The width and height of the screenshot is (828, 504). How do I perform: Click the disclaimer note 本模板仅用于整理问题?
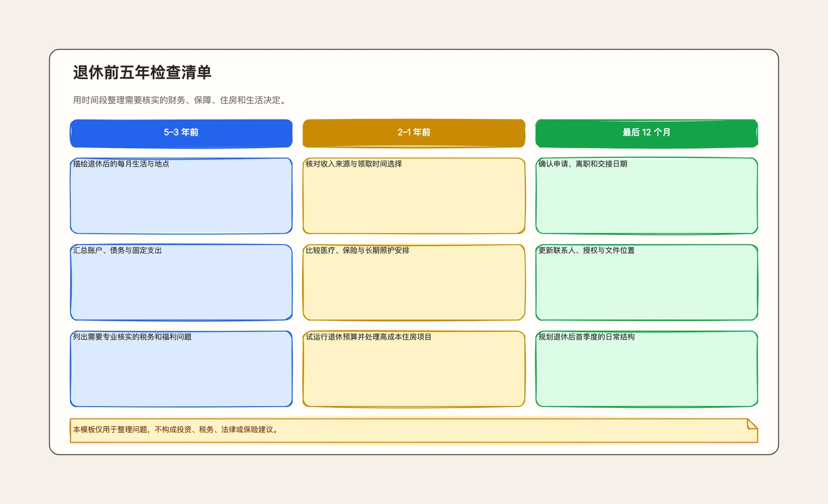point(414,431)
